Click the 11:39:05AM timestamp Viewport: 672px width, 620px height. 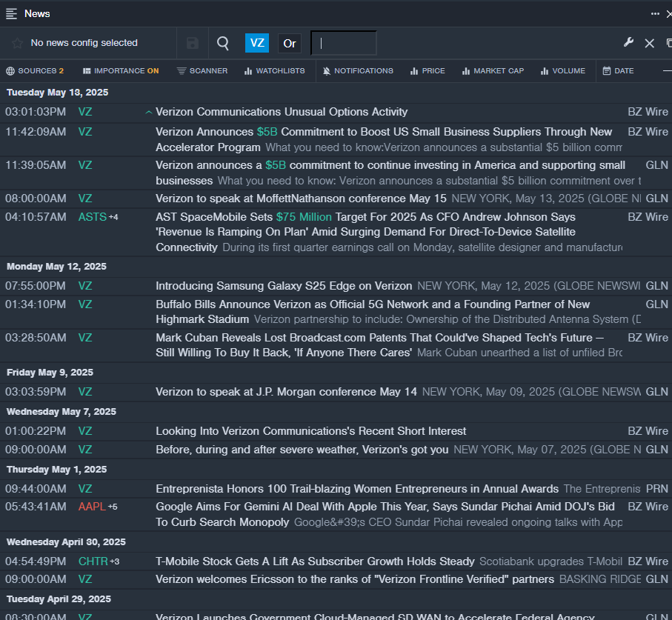point(36,165)
